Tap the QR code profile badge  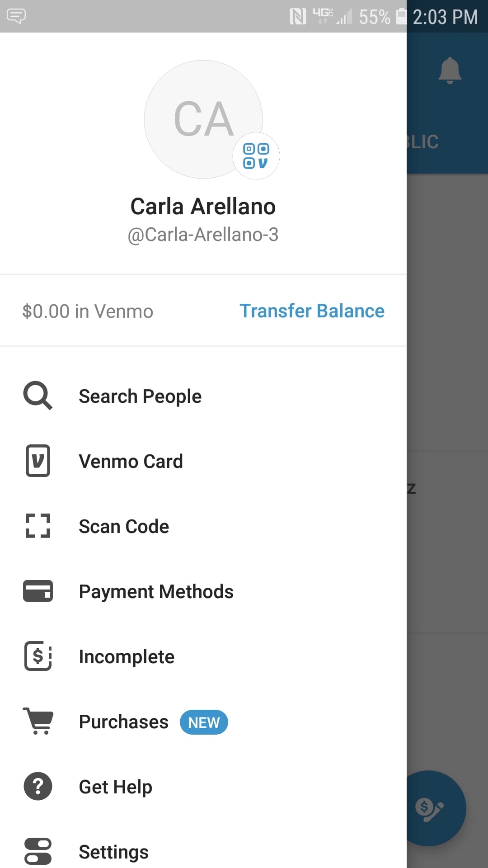click(x=256, y=156)
